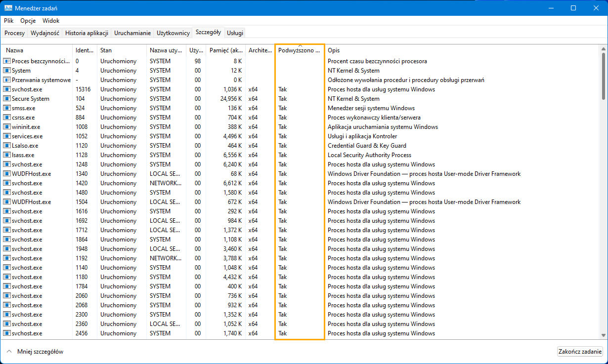Click Uruchomiony status in csrss.exe row
Image resolution: width=608 pixels, height=364 pixels.
tap(118, 118)
